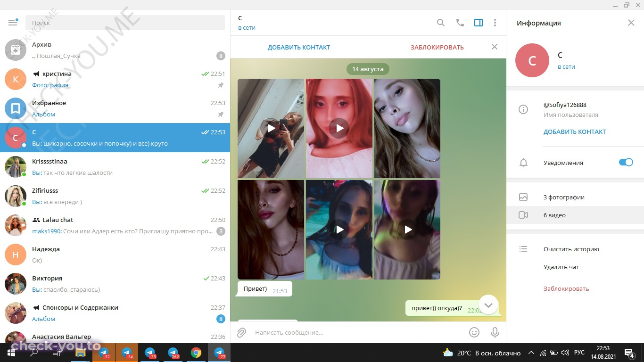
Task: Open the Виктория chat
Action: 115,284
